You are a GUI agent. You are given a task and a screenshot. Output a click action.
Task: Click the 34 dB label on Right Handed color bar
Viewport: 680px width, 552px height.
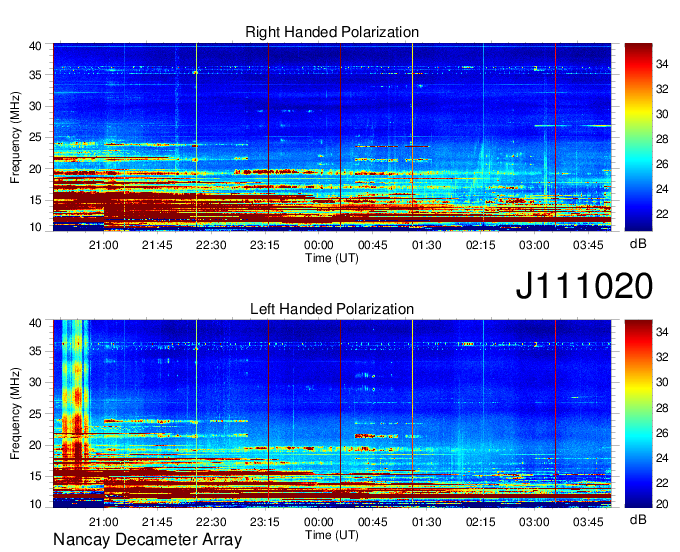[662, 65]
